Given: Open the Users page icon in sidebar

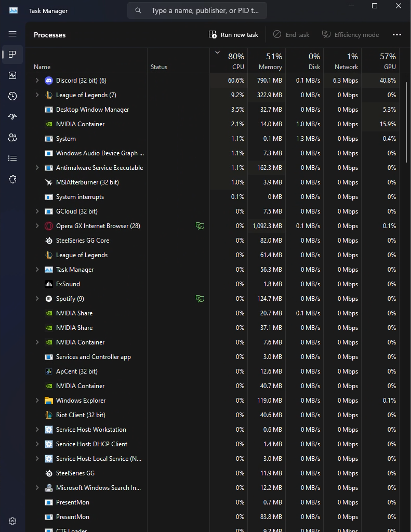Looking at the screenshot, I should 12,137.
